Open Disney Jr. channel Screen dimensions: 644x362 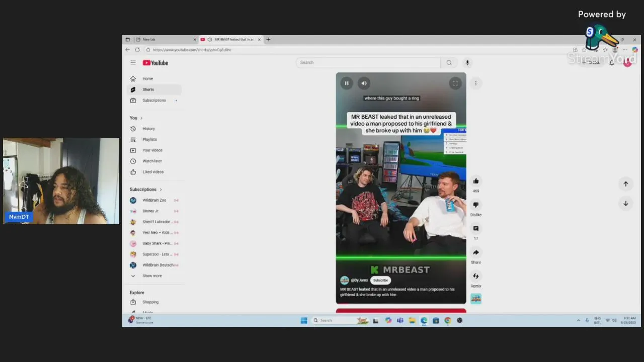point(154,211)
